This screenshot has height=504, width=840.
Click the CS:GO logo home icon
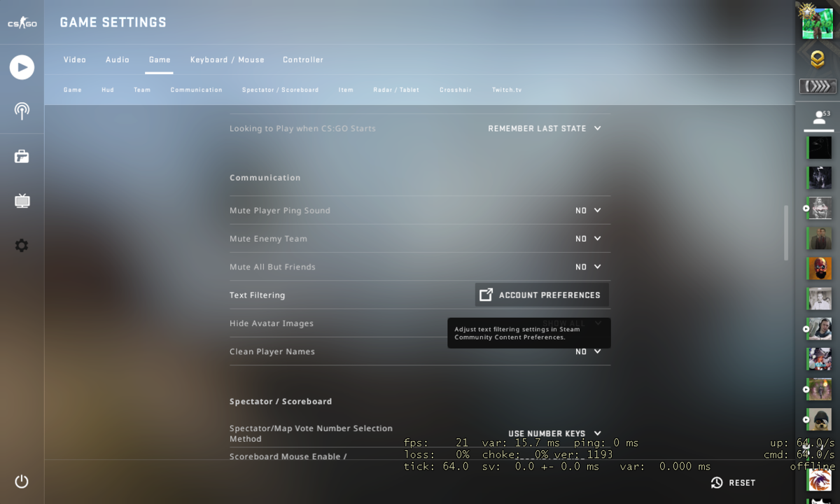[22, 24]
